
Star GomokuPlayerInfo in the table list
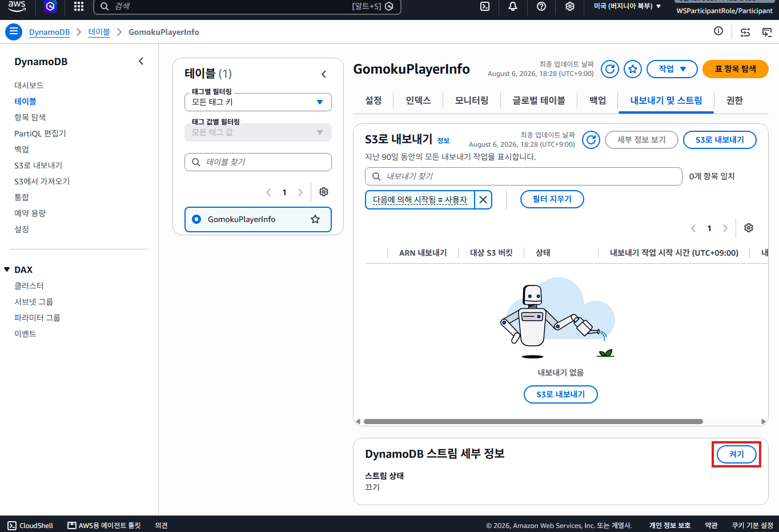315,219
